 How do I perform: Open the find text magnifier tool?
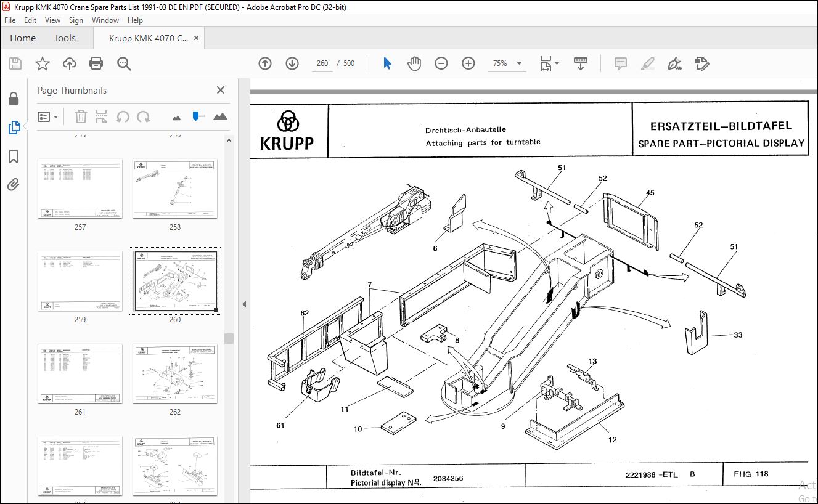coord(124,63)
